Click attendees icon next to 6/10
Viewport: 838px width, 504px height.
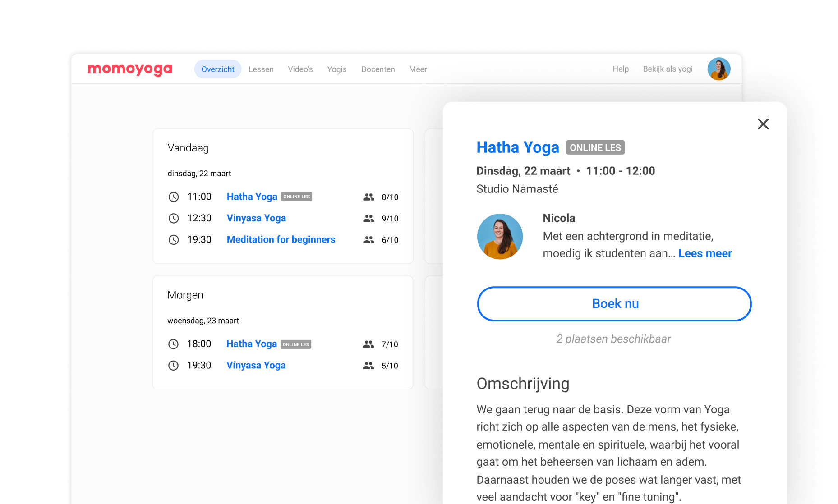(368, 240)
